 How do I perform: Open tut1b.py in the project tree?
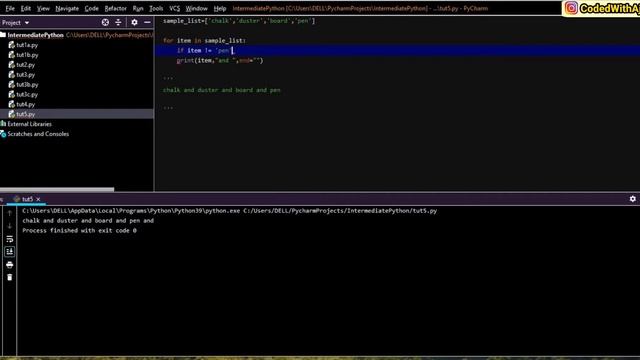[27, 55]
